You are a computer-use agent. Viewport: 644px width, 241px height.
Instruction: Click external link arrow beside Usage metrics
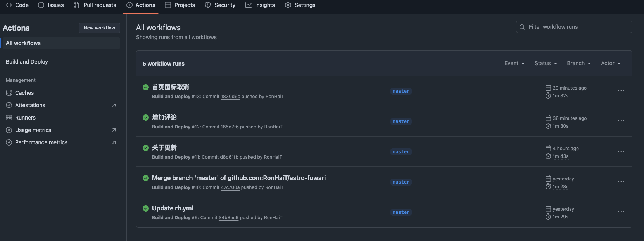pyautogui.click(x=114, y=130)
